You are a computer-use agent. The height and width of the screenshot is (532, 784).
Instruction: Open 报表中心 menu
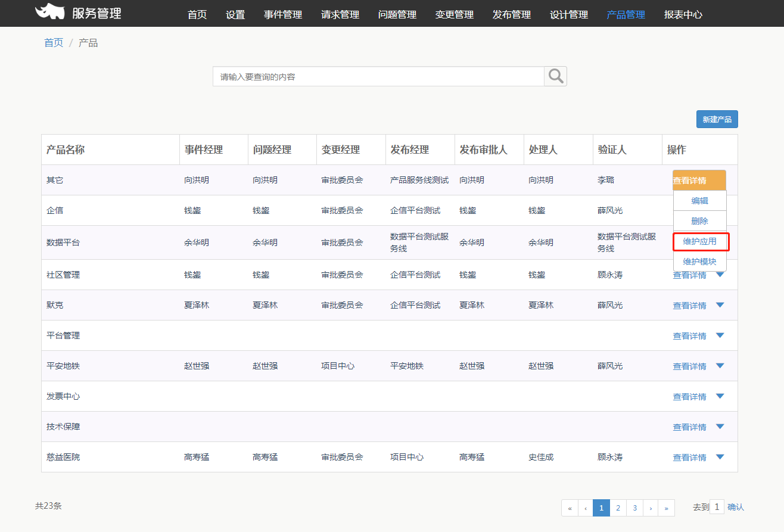(683, 14)
